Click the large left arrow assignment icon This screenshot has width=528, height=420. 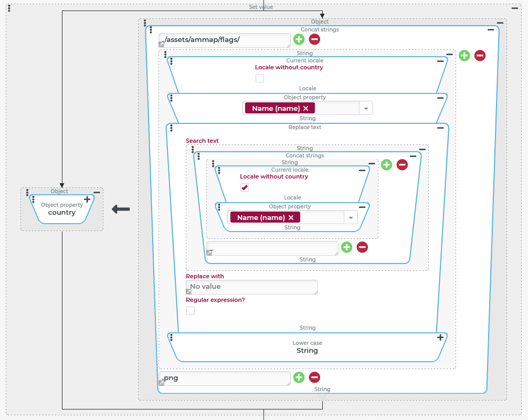121,209
